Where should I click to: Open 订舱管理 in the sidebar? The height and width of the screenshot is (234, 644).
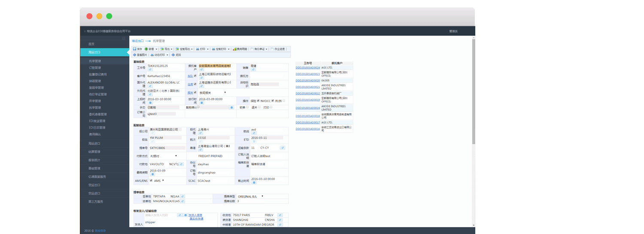pyautogui.click(x=95, y=68)
